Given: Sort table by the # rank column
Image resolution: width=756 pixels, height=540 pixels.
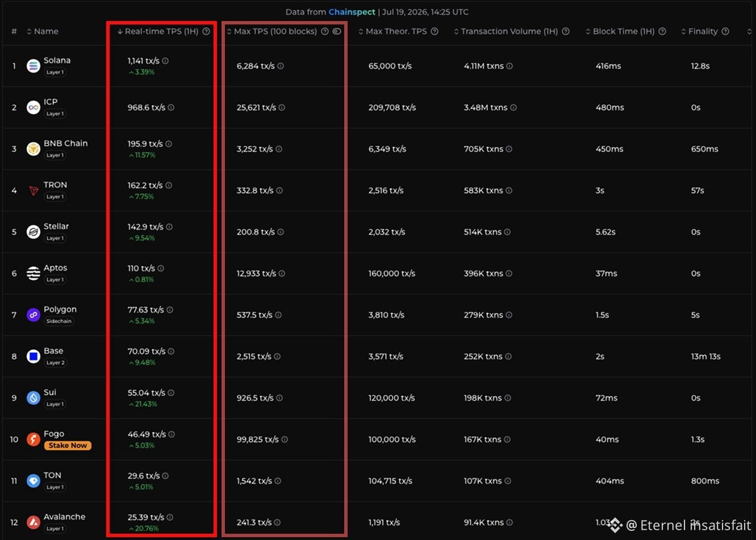Looking at the screenshot, I should click(14, 31).
